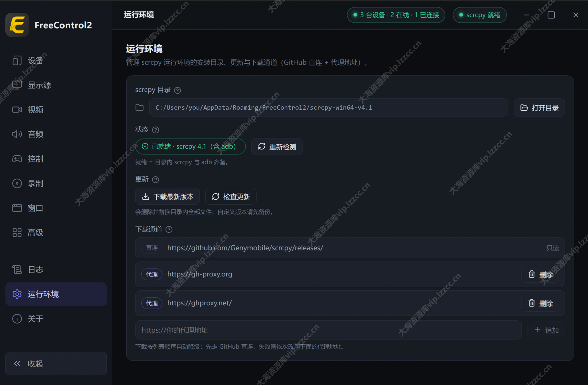Click the gamepad icon for 控制
Viewport: 588px width, 385px height.
click(17, 159)
